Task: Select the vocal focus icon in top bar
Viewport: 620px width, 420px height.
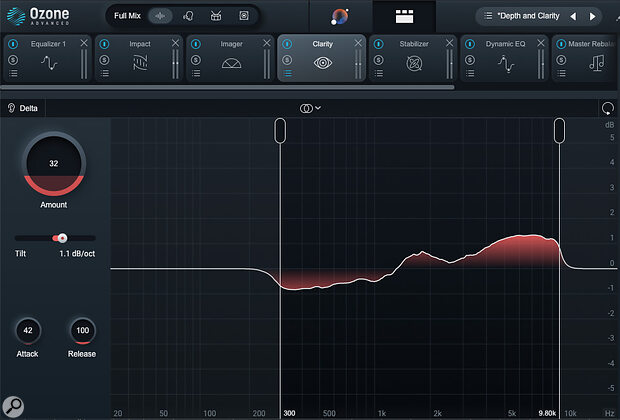Action: pos(189,17)
